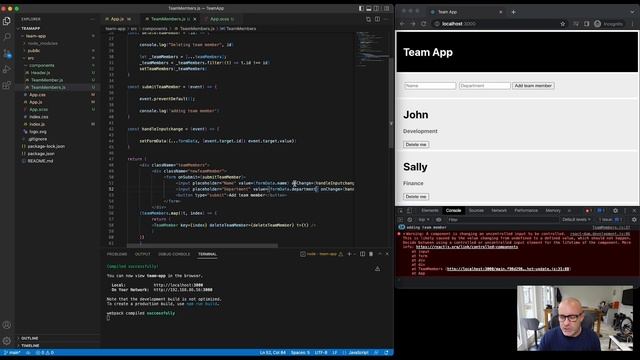The image size is (640, 360).
Task: Open the Run and Debug view icon
Action: [x=7, y=69]
